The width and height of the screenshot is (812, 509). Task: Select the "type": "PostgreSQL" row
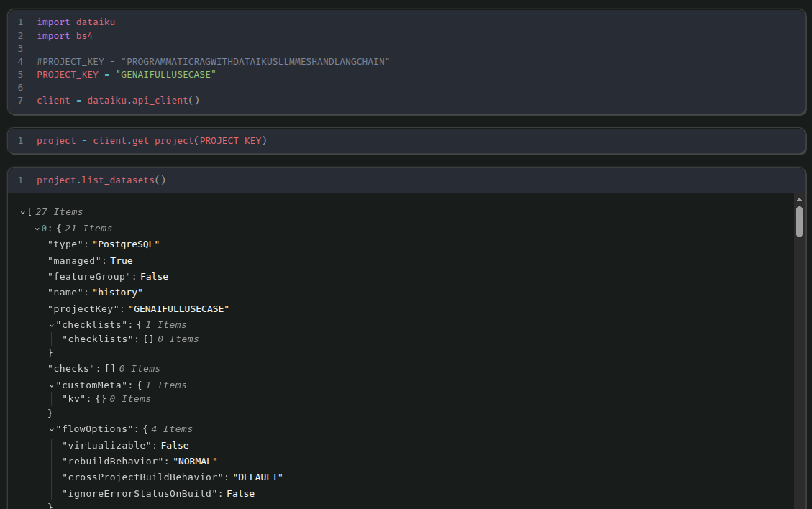[104, 244]
